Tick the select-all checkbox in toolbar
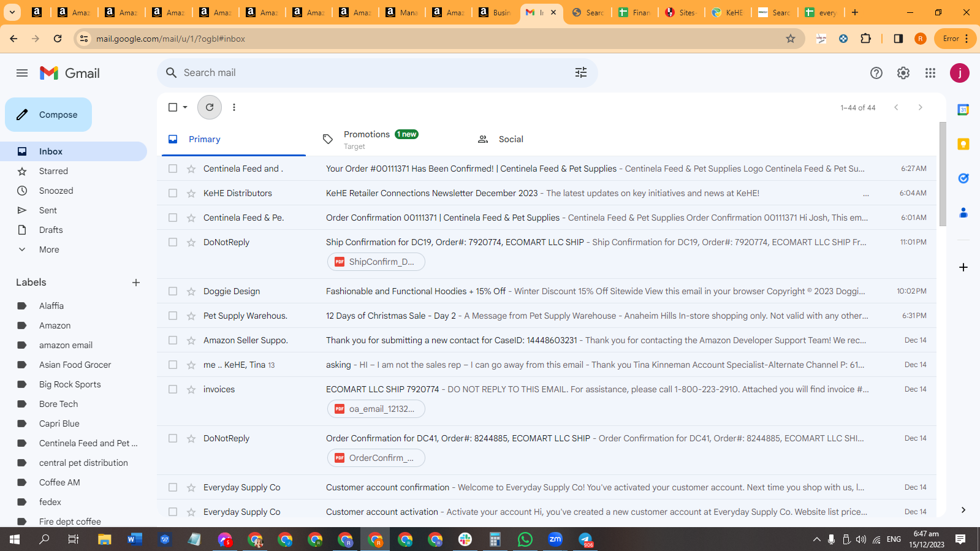The image size is (980, 551). (173, 107)
